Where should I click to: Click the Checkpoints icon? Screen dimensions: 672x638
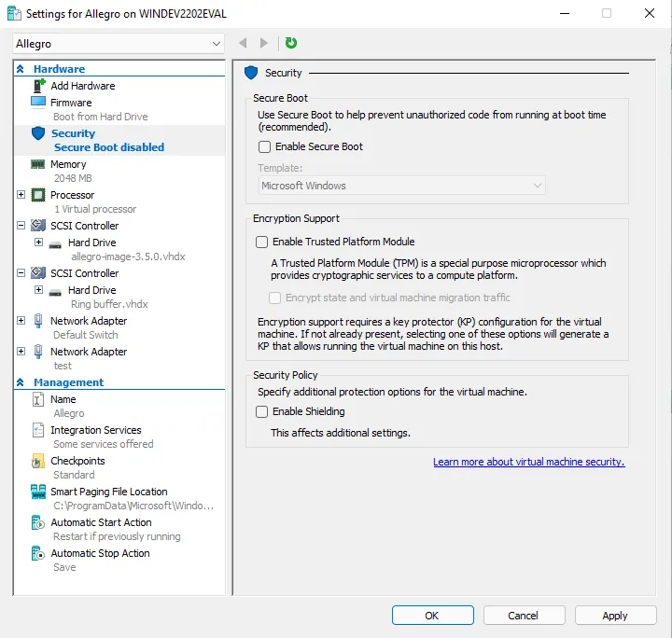(38, 461)
